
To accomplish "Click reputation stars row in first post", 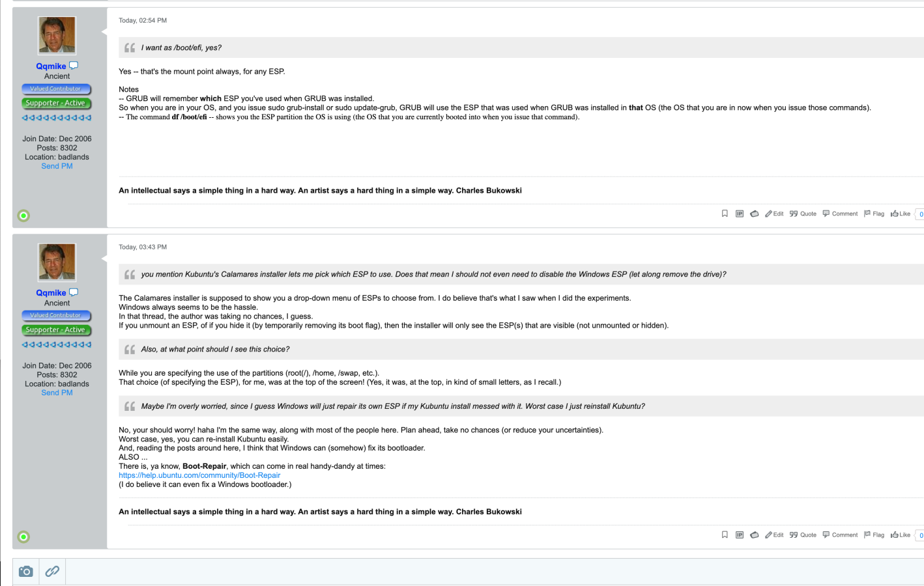I will click(57, 118).
